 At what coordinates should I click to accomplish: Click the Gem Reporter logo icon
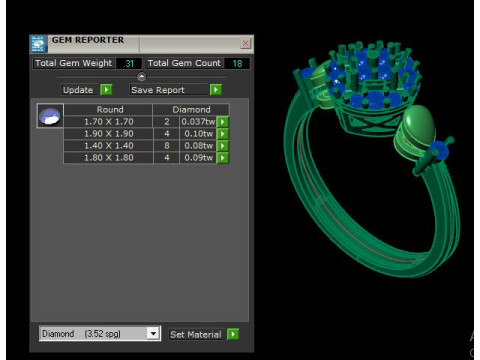(38, 44)
